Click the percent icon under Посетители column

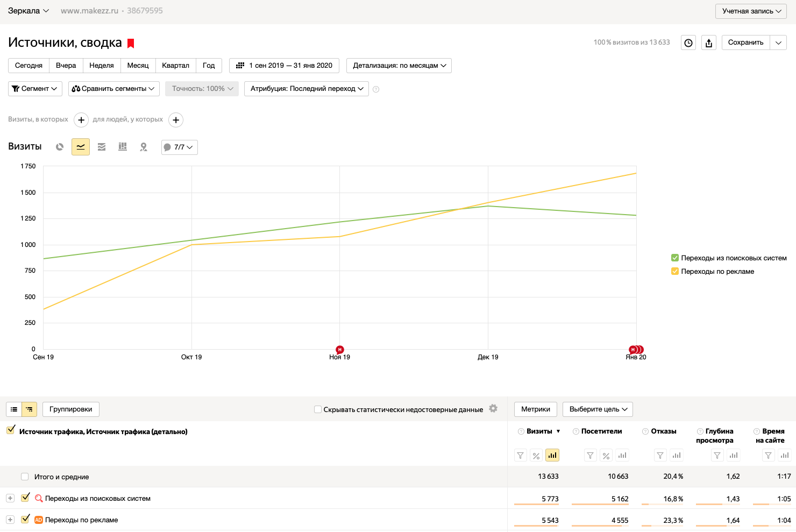[x=606, y=456]
